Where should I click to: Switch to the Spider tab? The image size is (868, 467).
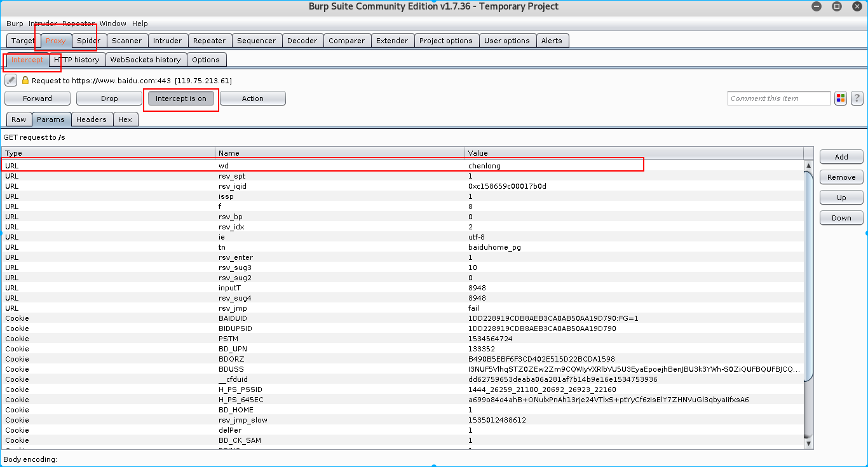pos(89,41)
